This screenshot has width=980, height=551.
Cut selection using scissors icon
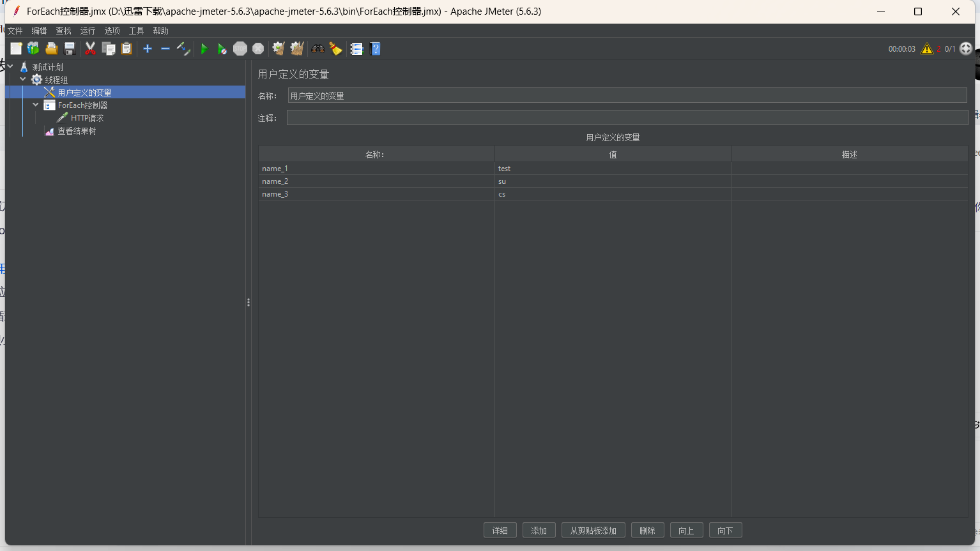point(90,49)
